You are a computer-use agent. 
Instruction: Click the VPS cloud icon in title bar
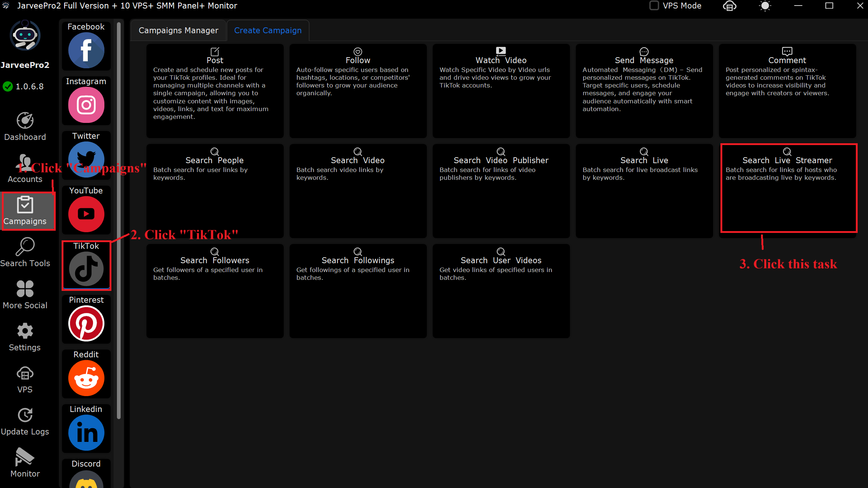(729, 6)
